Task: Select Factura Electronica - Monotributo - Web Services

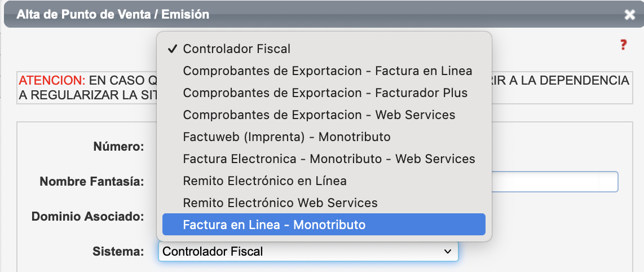Action: 329,159
